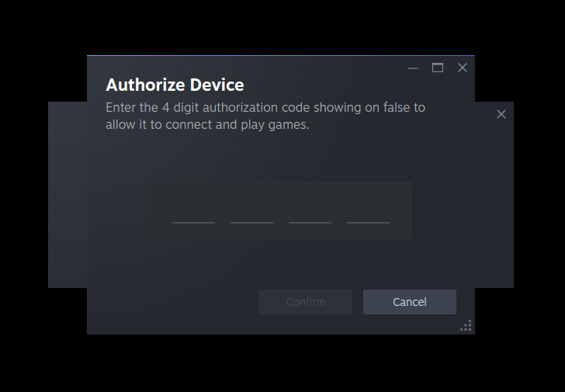Select the second code digit slot

point(251,213)
